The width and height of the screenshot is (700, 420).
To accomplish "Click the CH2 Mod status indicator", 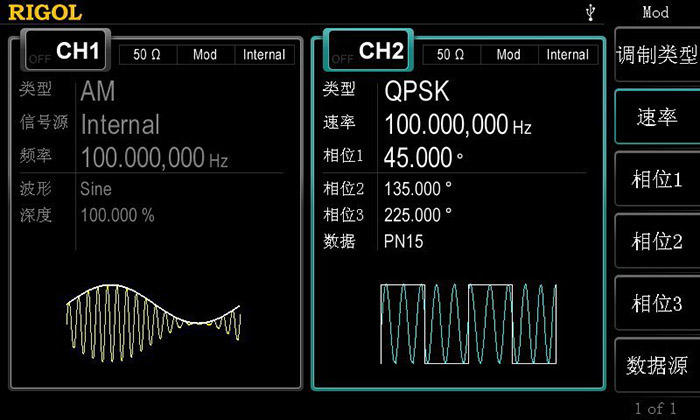I will coord(508,55).
